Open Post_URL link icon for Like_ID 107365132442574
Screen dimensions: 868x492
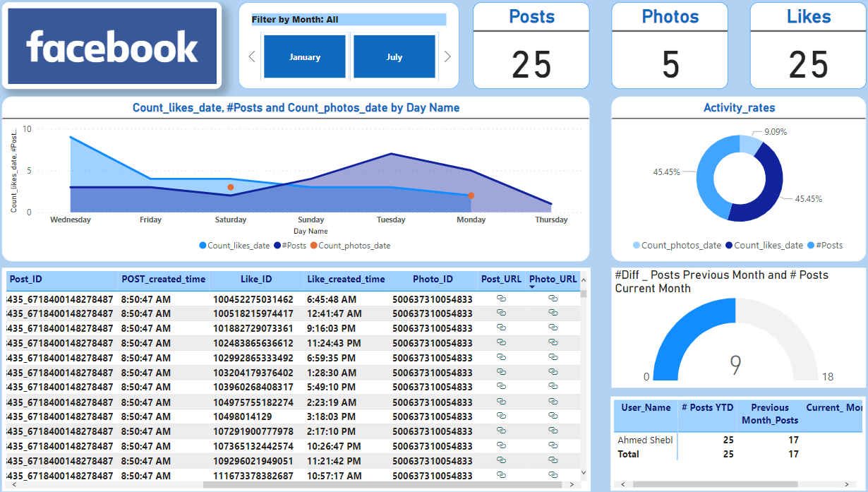click(x=501, y=446)
